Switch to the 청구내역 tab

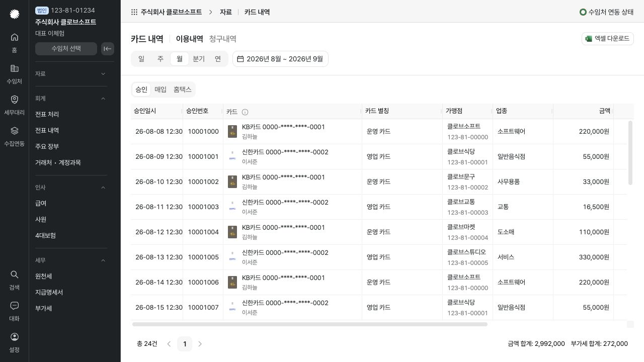click(223, 39)
